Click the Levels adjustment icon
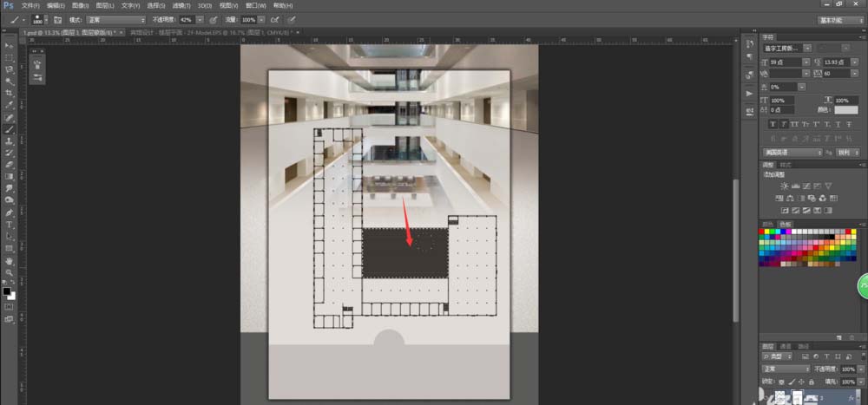Screen dimensions: 868x405 click(x=796, y=186)
